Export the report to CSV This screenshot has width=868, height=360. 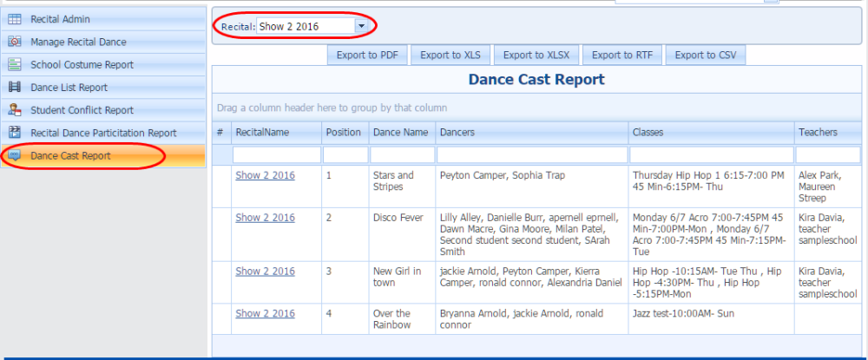click(x=706, y=56)
